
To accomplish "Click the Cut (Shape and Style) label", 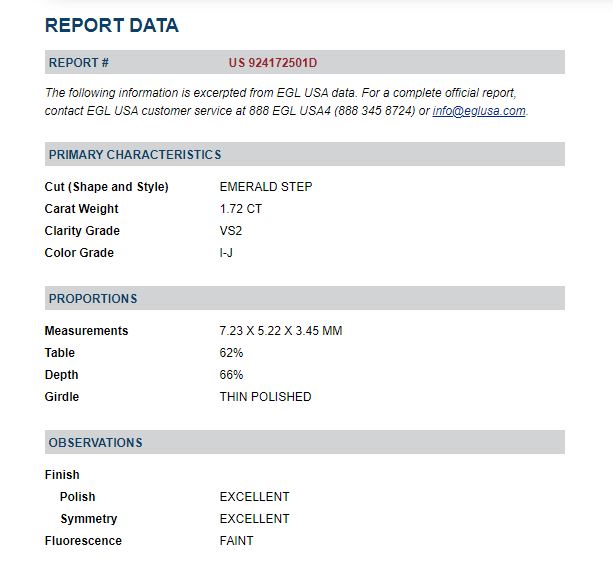I will coord(107,187).
